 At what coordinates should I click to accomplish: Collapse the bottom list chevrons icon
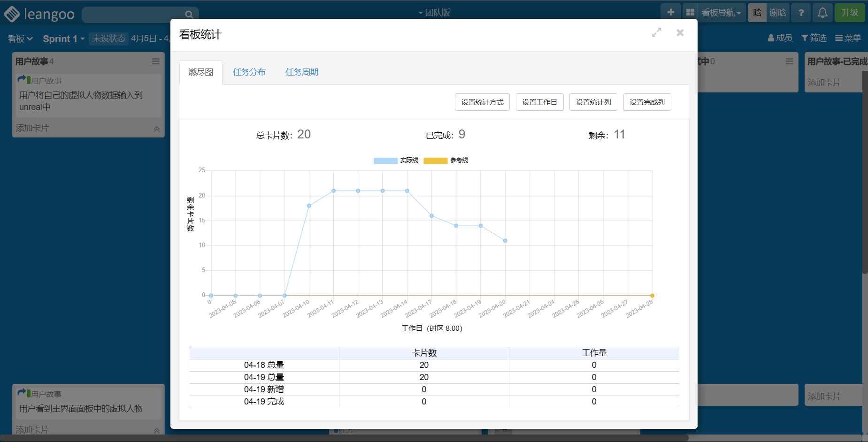pyautogui.click(x=157, y=430)
